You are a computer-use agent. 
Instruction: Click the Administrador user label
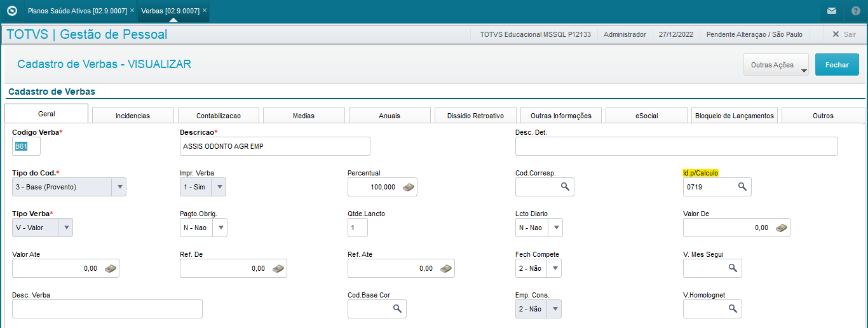(x=625, y=34)
